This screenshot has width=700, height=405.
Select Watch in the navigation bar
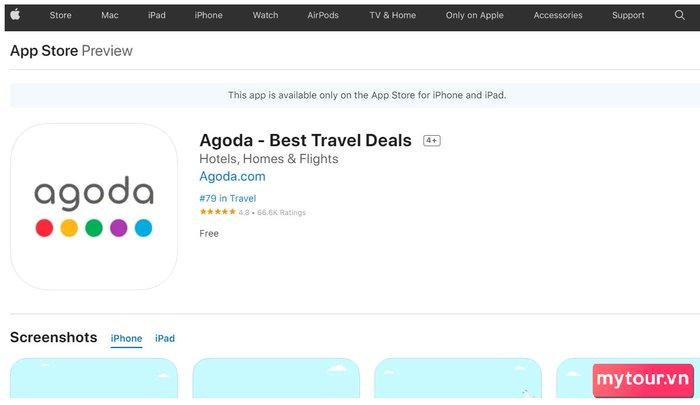coord(265,15)
